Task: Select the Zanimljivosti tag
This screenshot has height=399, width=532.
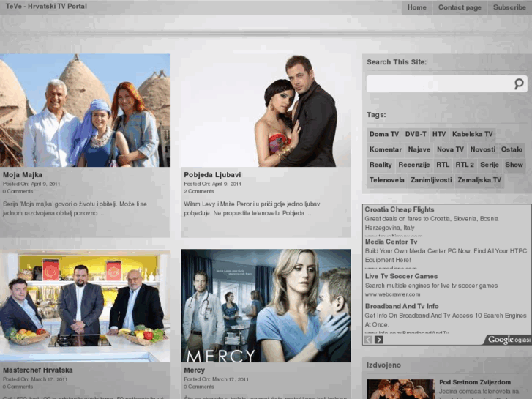Action: point(431,180)
